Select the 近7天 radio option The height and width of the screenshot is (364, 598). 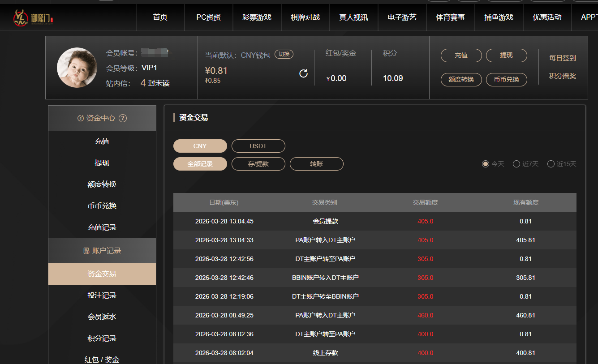[x=516, y=164]
